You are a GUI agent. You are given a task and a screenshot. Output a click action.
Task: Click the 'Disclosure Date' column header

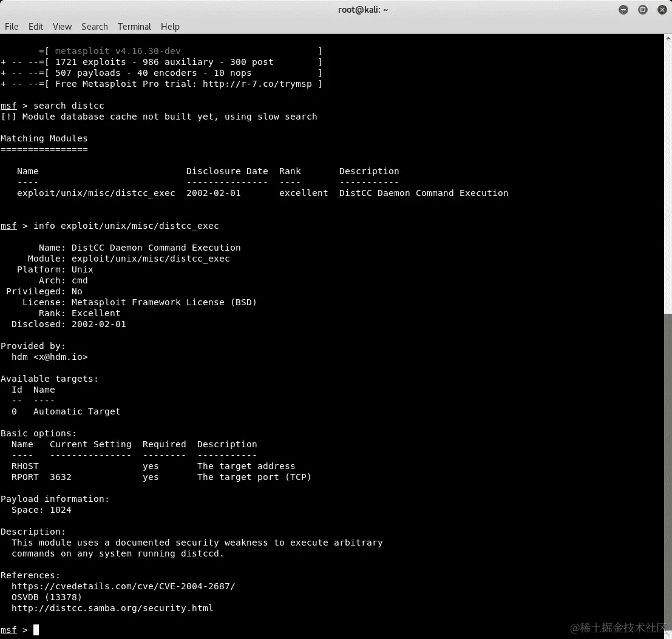(x=227, y=171)
